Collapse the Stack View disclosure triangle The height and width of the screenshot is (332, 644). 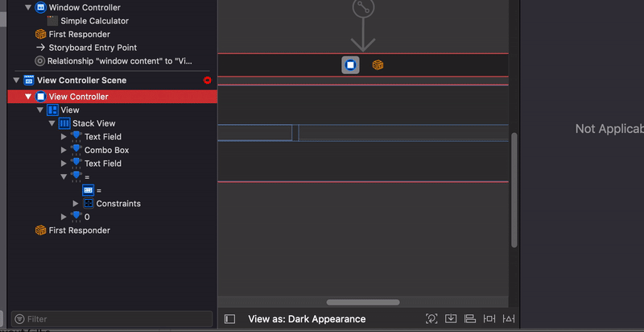coord(52,123)
